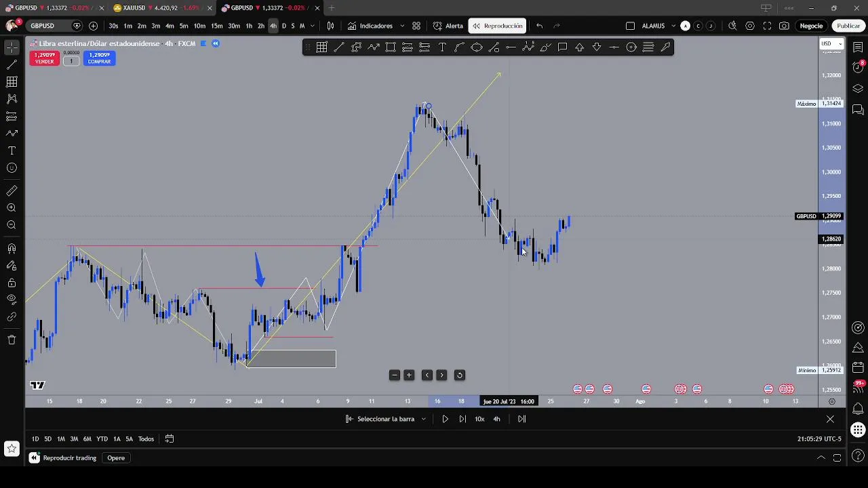Click the VENDER sell button

(x=44, y=58)
